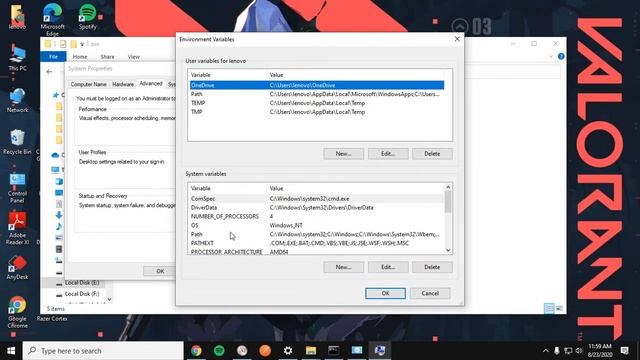Switch to Computer Name tab in System Properties

pos(89,84)
